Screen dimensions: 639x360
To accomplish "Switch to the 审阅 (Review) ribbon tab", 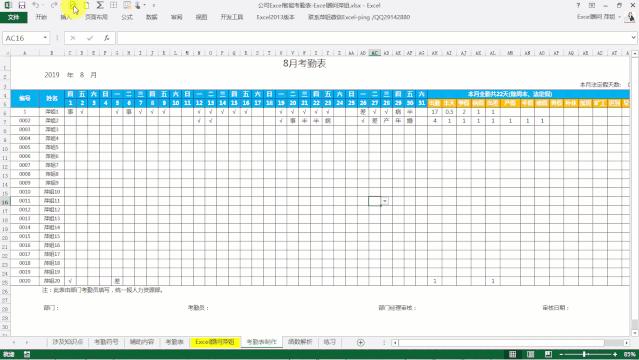I will (176, 17).
